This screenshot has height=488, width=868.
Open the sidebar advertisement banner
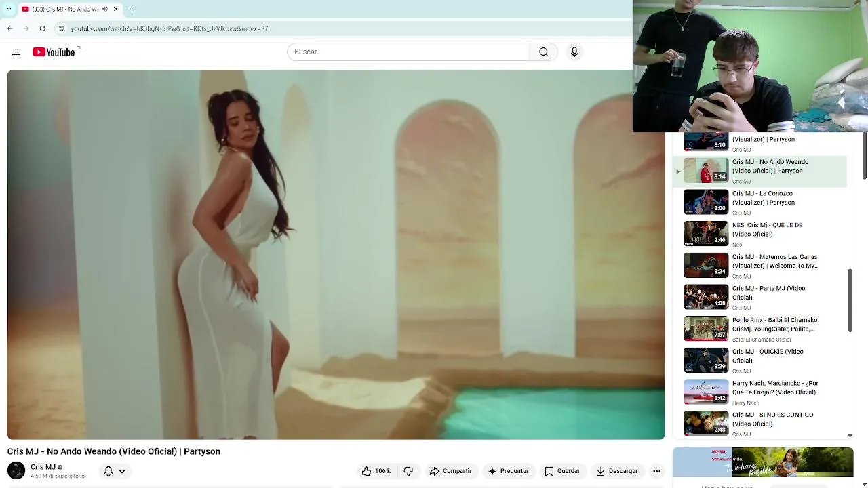point(763,462)
